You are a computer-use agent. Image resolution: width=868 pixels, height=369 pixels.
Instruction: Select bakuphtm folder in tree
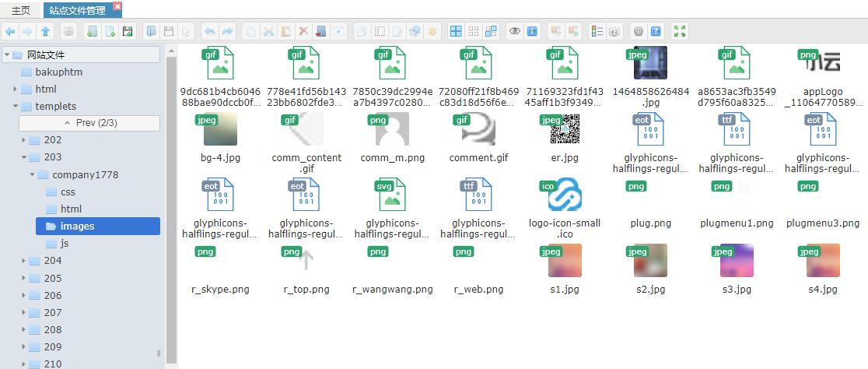[x=58, y=72]
